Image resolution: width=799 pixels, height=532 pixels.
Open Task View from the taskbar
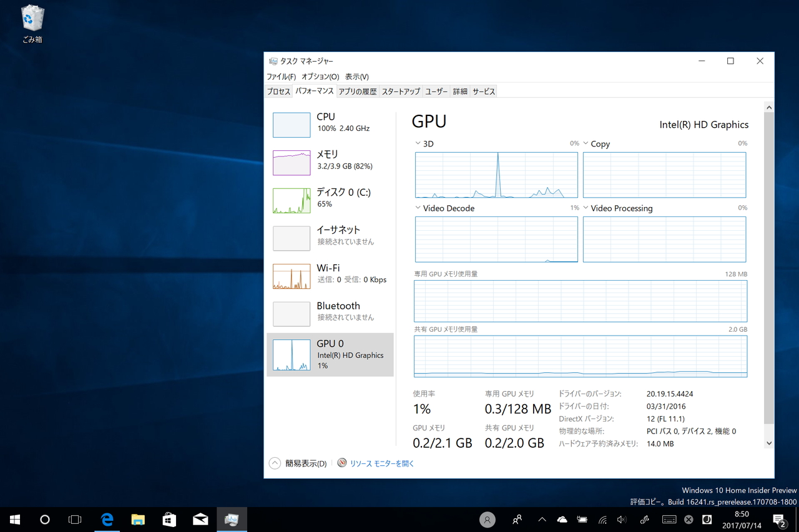tap(75, 520)
